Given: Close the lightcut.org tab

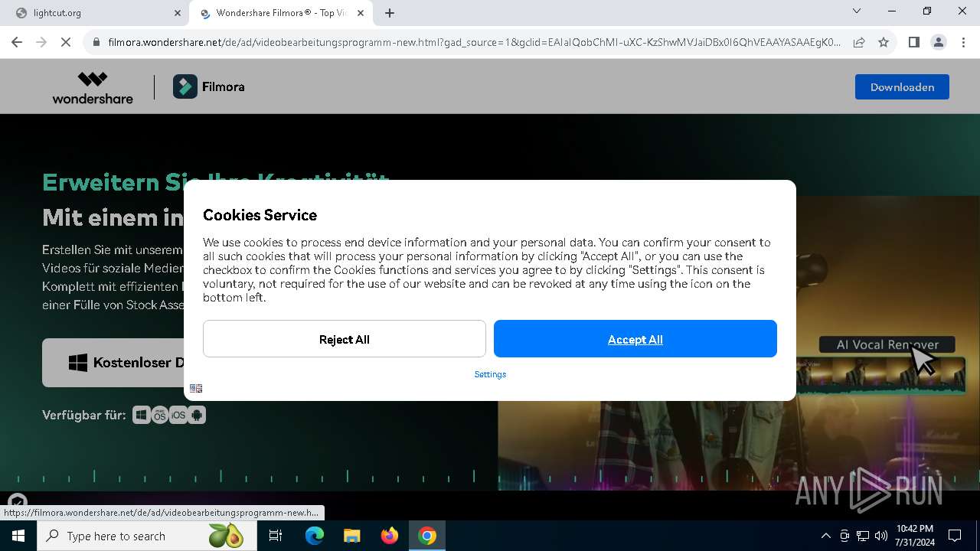Looking at the screenshot, I should click(x=178, y=13).
